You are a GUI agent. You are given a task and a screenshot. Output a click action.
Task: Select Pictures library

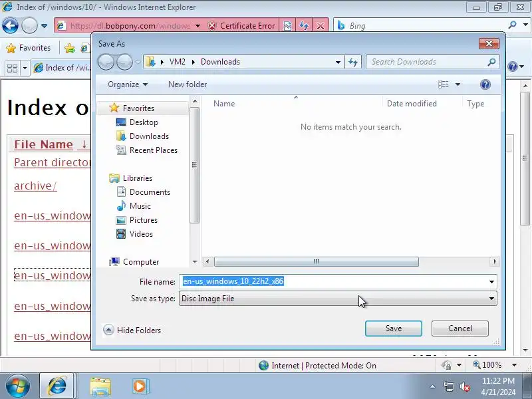pos(144,220)
